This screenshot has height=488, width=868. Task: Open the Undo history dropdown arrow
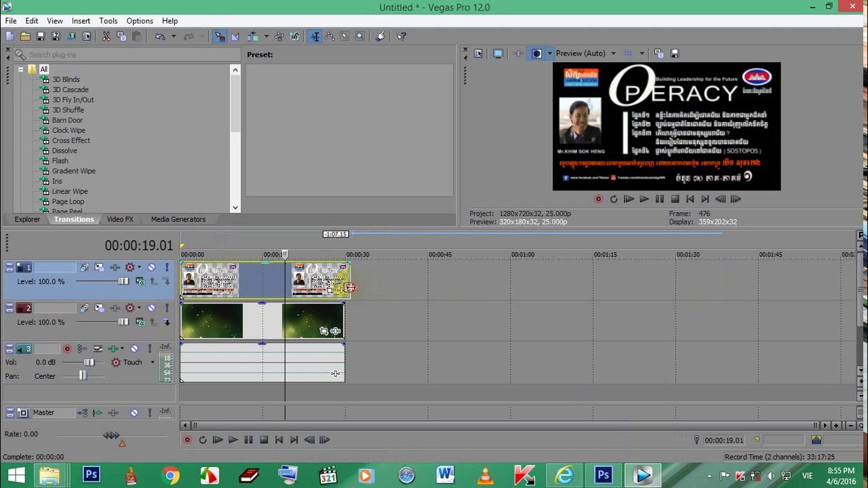(174, 36)
